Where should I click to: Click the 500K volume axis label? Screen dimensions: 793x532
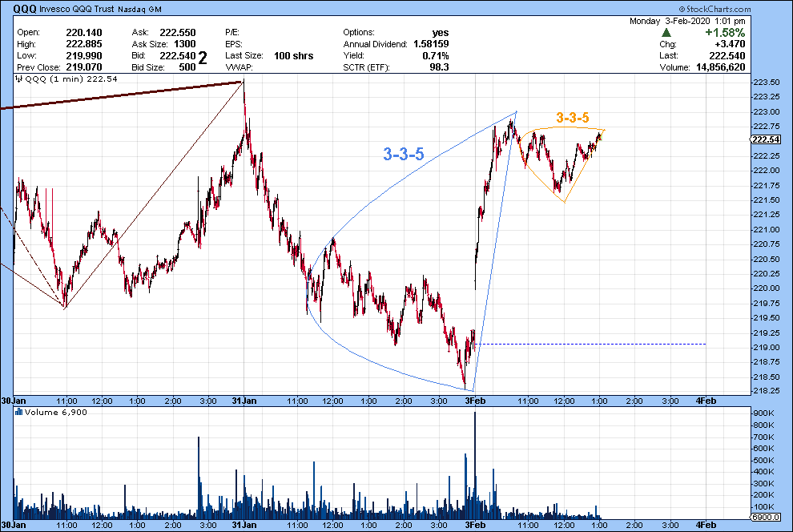click(x=763, y=460)
